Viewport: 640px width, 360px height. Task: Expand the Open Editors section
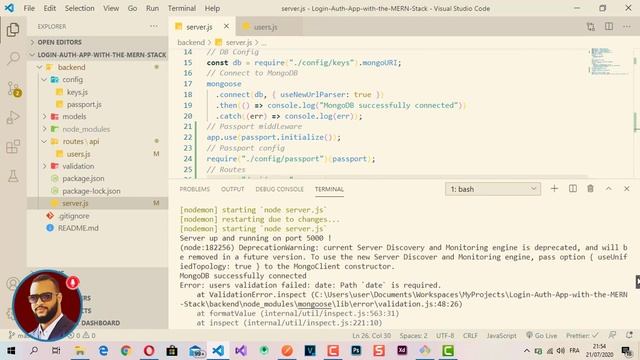tap(98, 42)
